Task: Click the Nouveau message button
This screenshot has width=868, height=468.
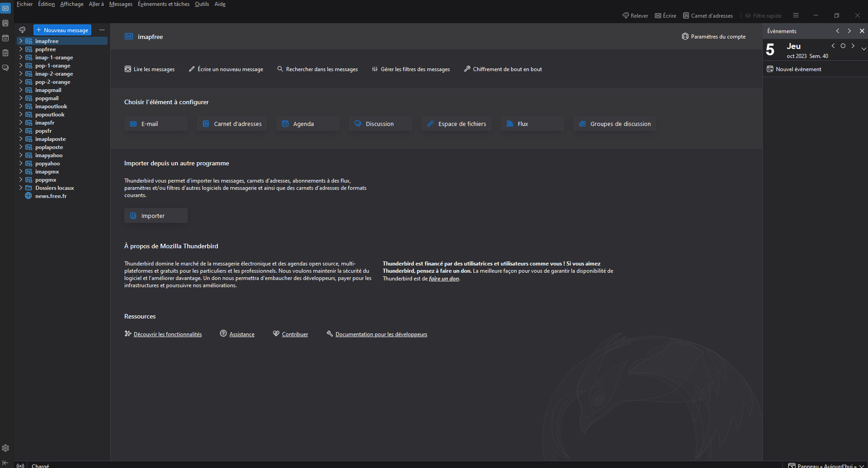Action: [63, 30]
